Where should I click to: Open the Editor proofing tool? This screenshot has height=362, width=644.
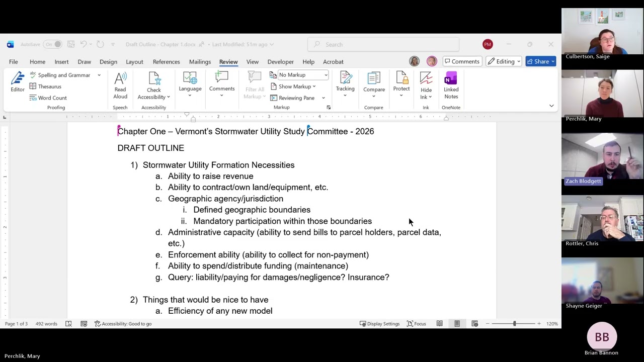click(x=18, y=82)
